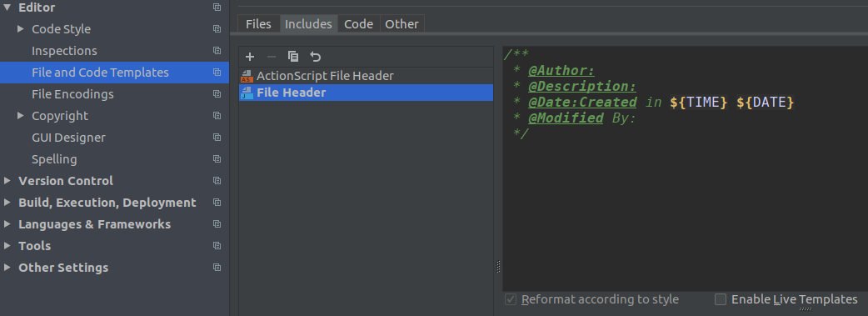The height and width of the screenshot is (316, 868).
Task: Collapse the Editor settings section
Action: pyautogui.click(x=7, y=8)
